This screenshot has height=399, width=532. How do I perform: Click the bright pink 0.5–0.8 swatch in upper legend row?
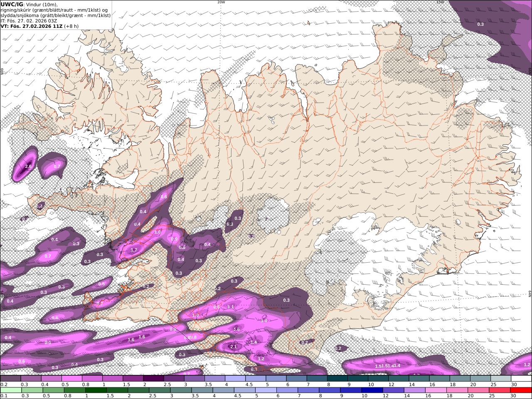click(x=72, y=378)
